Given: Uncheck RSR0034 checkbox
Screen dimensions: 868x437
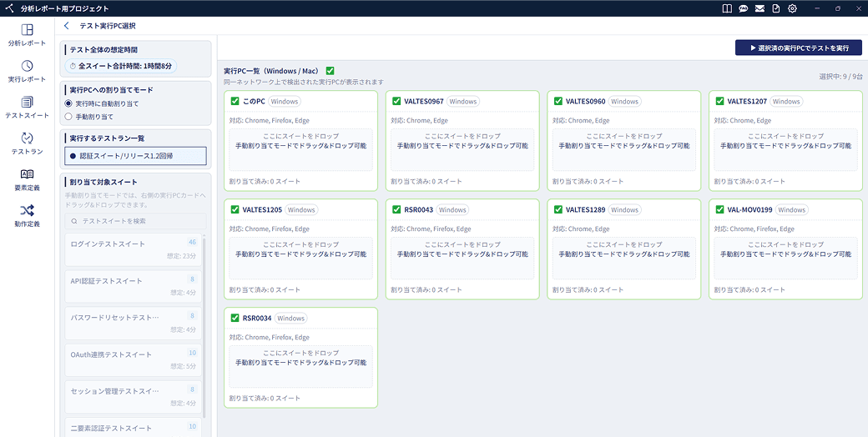Looking at the screenshot, I should tap(235, 318).
